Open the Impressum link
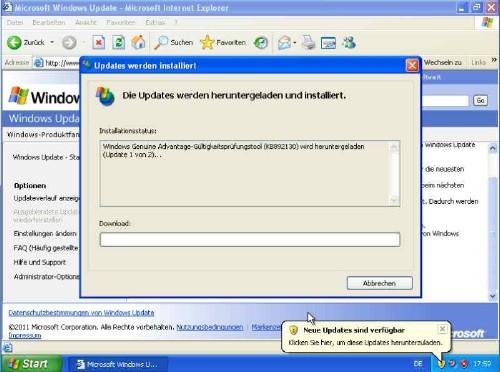The image size is (500, 372). click(x=25, y=335)
